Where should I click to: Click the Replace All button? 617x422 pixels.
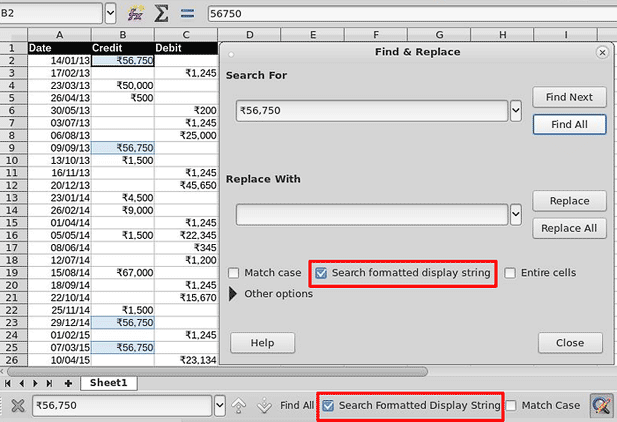tap(569, 228)
